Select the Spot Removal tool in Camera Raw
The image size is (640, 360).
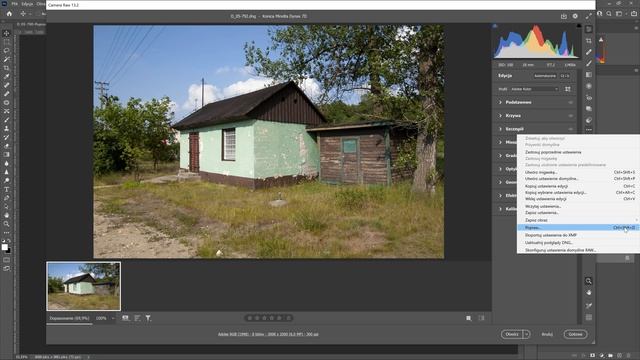pyautogui.click(x=589, y=52)
